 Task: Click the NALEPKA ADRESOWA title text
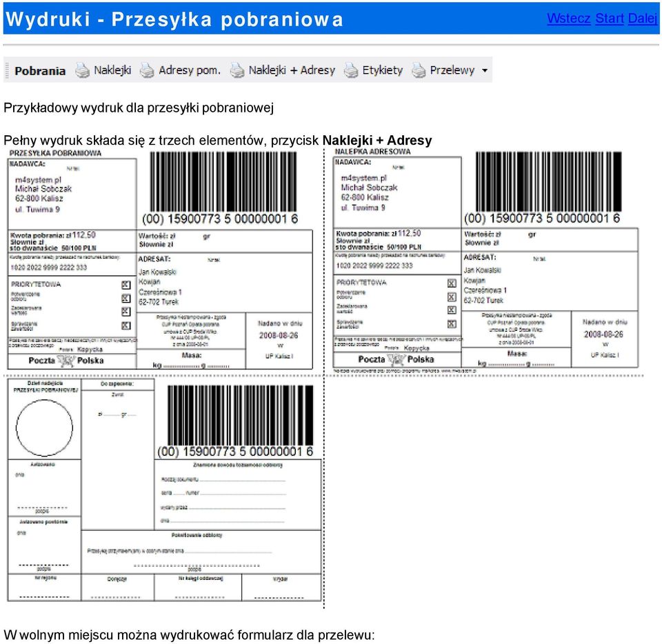(x=372, y=152)
